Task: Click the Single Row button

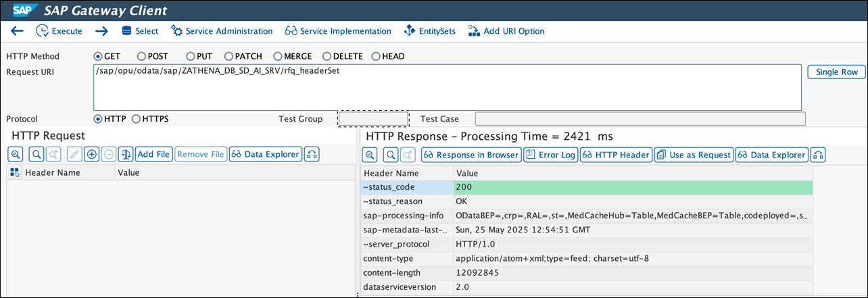Action: point(836,72)
